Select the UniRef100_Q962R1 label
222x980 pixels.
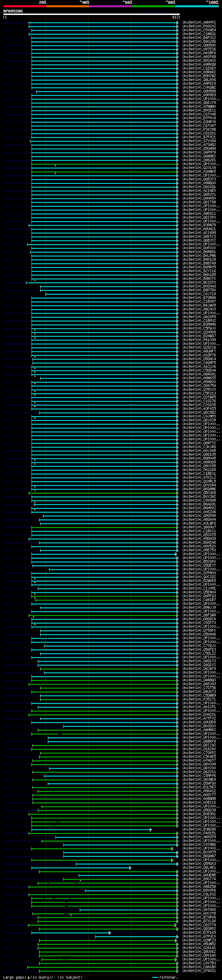click(x=199, y=160)
